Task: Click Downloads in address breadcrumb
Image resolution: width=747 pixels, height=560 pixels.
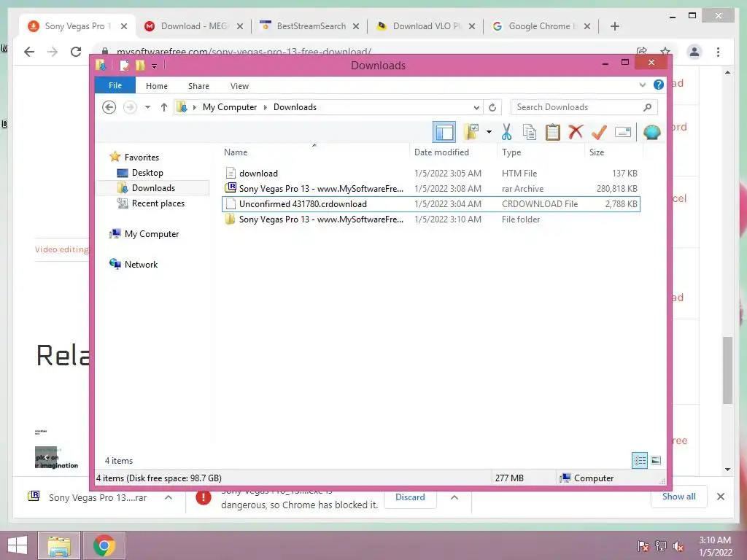Action: pos(295,107)
